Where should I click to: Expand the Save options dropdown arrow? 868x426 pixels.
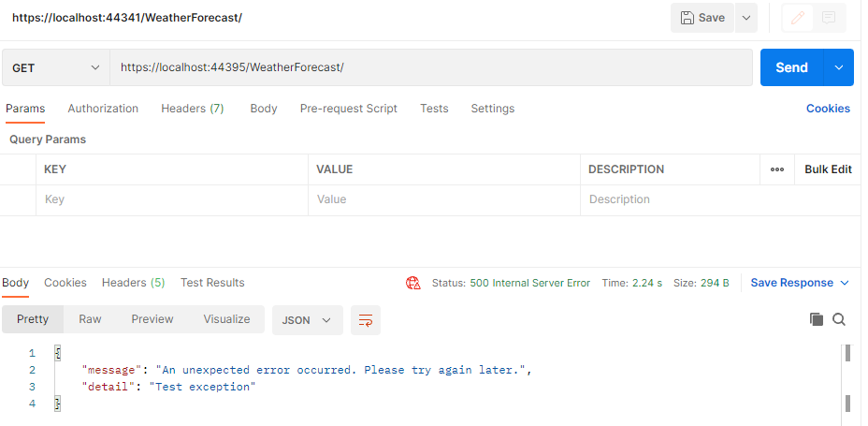coord(746,18)
